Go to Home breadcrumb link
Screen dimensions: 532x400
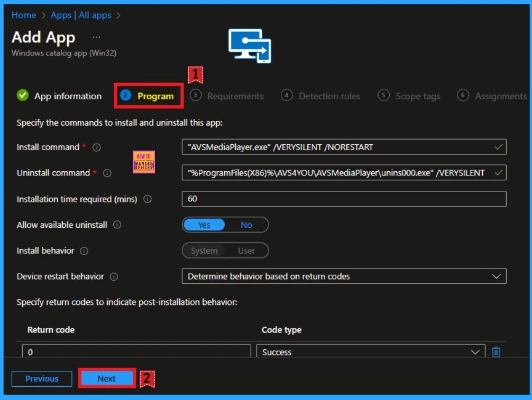24,15
